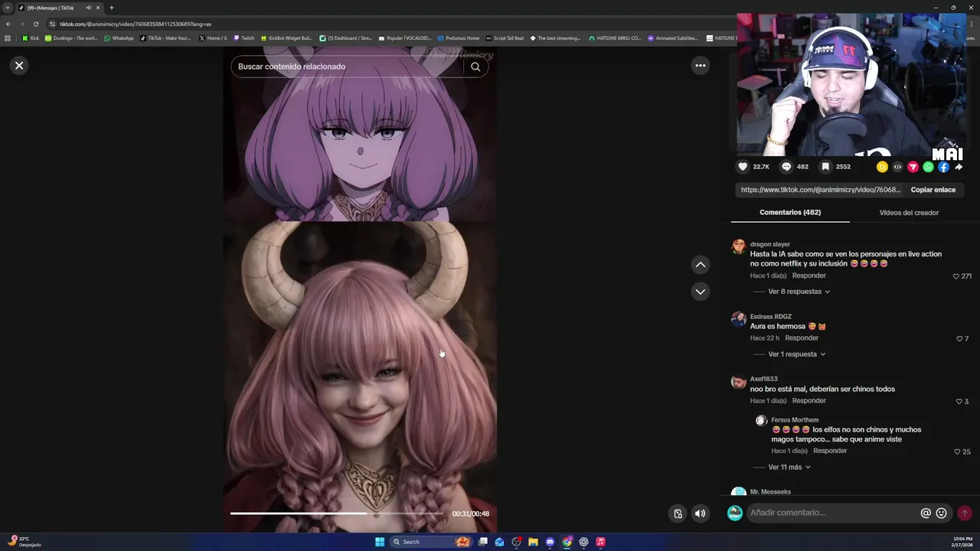Open the three-dot more options menu

point(700,66)
